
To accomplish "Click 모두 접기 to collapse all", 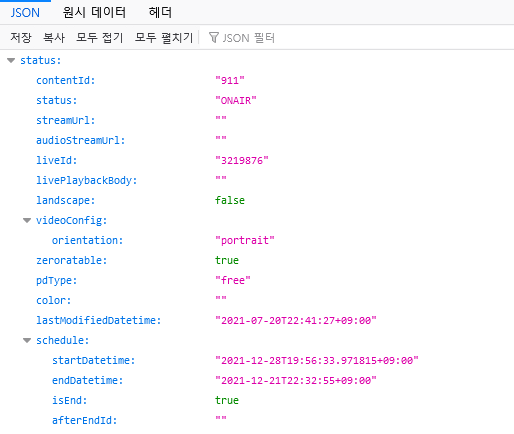I will click(100, 37).
